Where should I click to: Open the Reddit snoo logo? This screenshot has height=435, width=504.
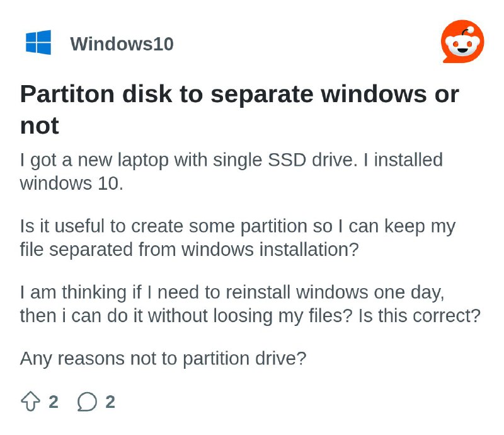[462, 42]
